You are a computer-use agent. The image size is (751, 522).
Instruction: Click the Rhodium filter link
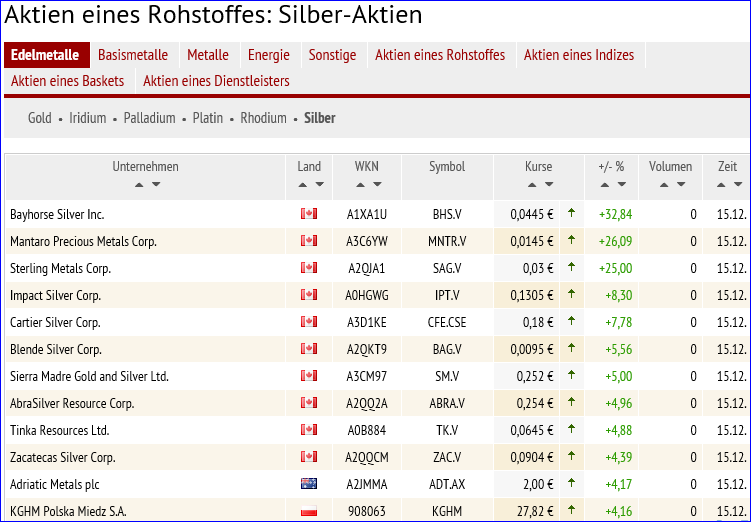(263, 118)
